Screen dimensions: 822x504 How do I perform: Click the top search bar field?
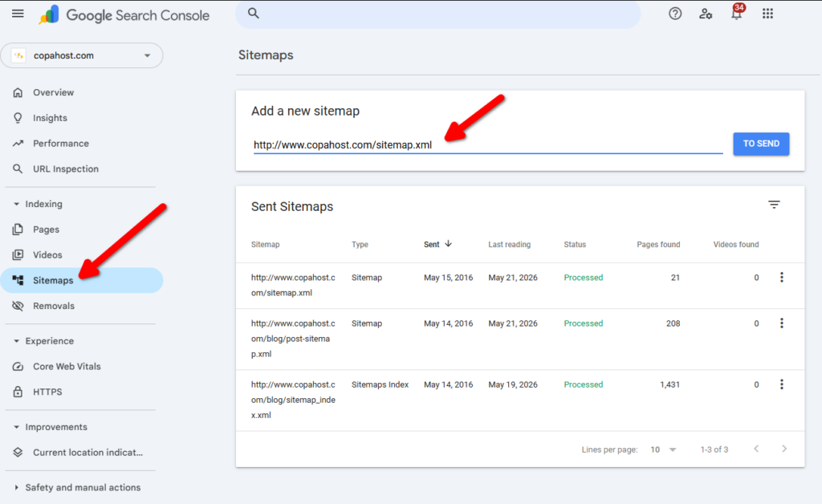click(x=437, y=14)
